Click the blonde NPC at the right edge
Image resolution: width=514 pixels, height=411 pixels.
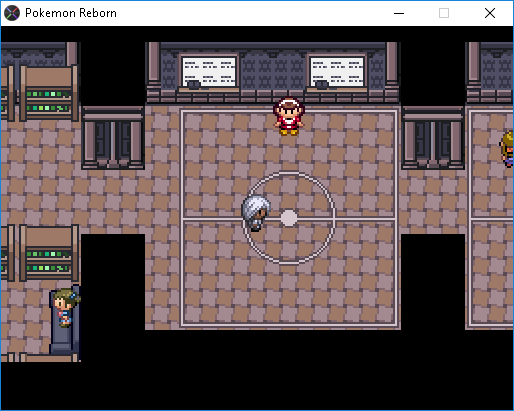507,149
